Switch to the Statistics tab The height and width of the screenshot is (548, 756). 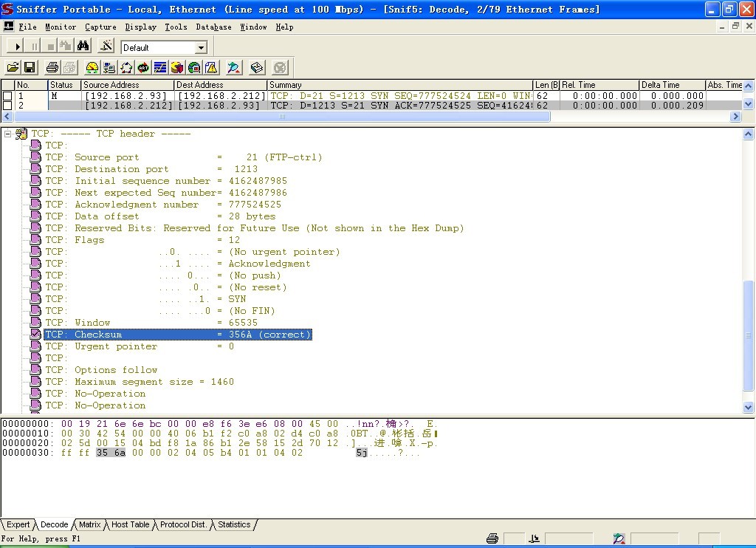pos(234,524)
